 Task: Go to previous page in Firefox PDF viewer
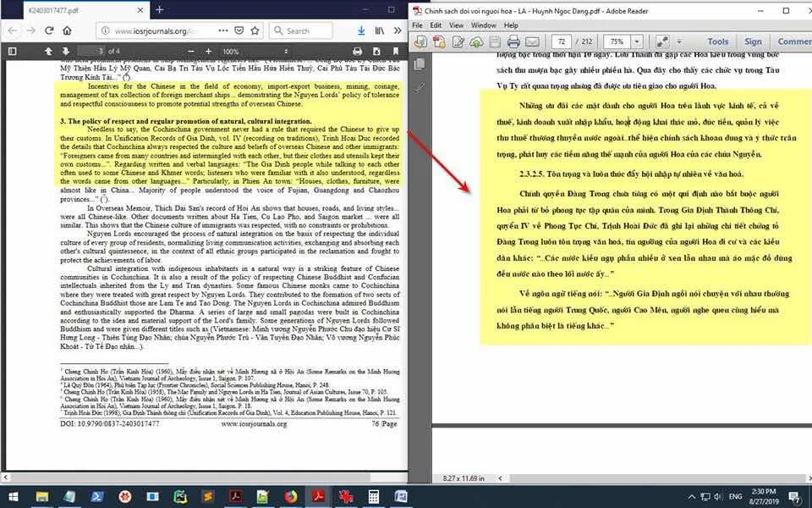[x=48, y=52]
